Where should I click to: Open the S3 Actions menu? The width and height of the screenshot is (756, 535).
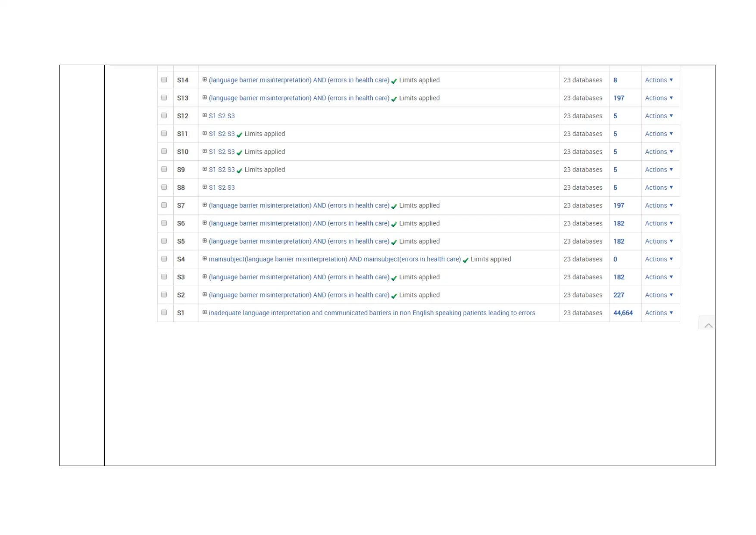coord(659,277)
